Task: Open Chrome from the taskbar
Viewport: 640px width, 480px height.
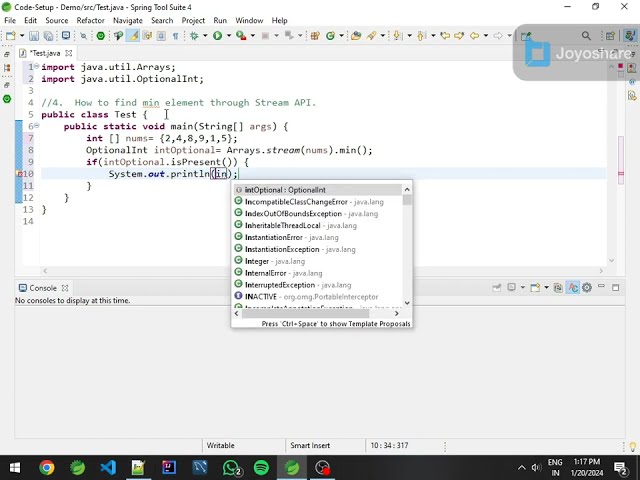Action: (47, 468)
